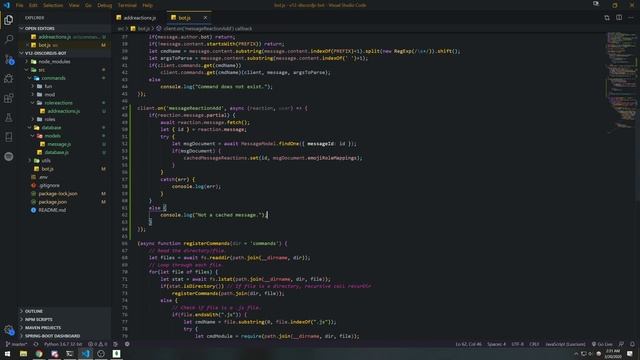
Task: Open the terminal app in taskbar
Action: point(70,353)
